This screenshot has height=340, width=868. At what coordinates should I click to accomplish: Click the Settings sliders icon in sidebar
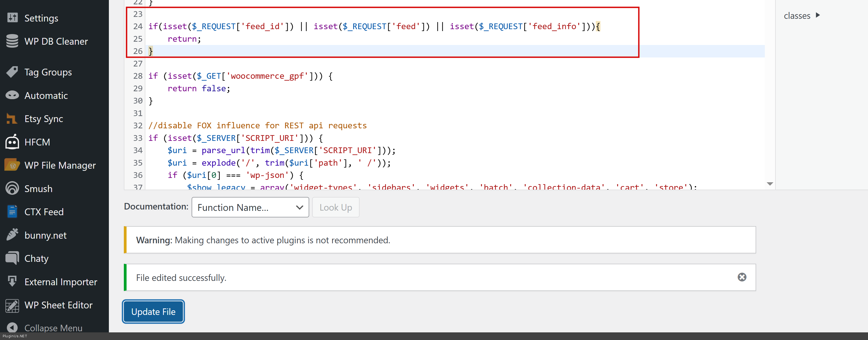coord(13,17)
